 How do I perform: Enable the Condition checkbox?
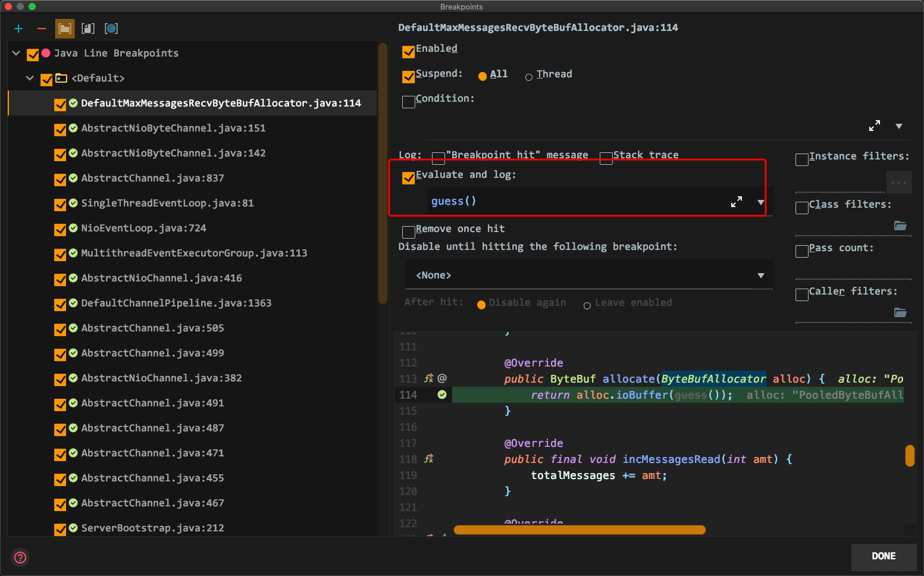(x=409, y=102)
